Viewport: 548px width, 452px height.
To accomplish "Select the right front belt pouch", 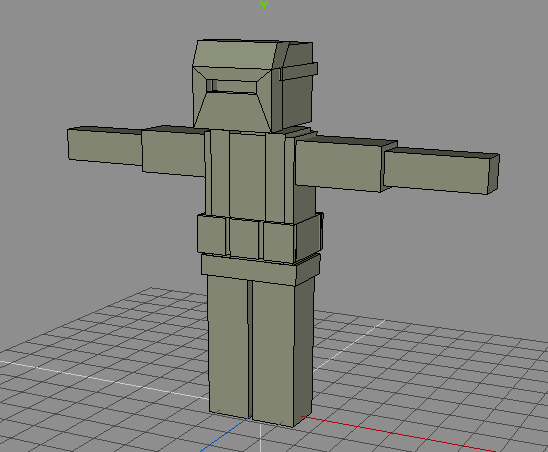I will [x=280, y=242].
